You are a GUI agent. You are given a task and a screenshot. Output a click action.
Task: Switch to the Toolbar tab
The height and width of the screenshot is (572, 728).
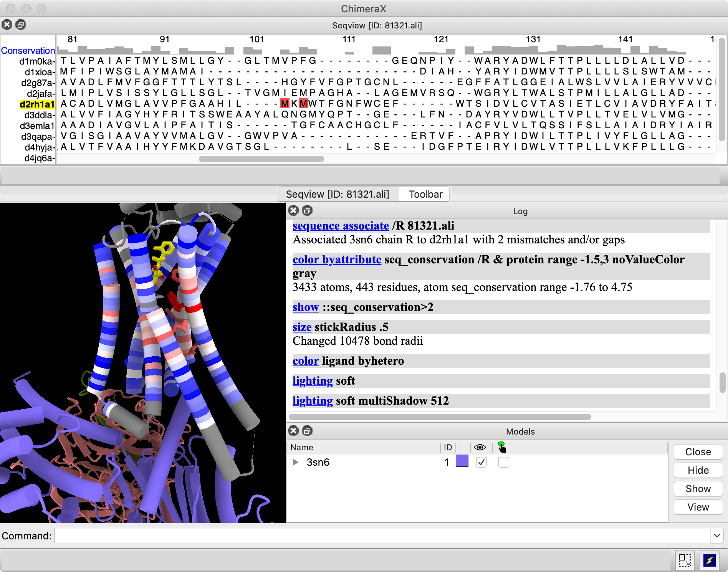425,194
